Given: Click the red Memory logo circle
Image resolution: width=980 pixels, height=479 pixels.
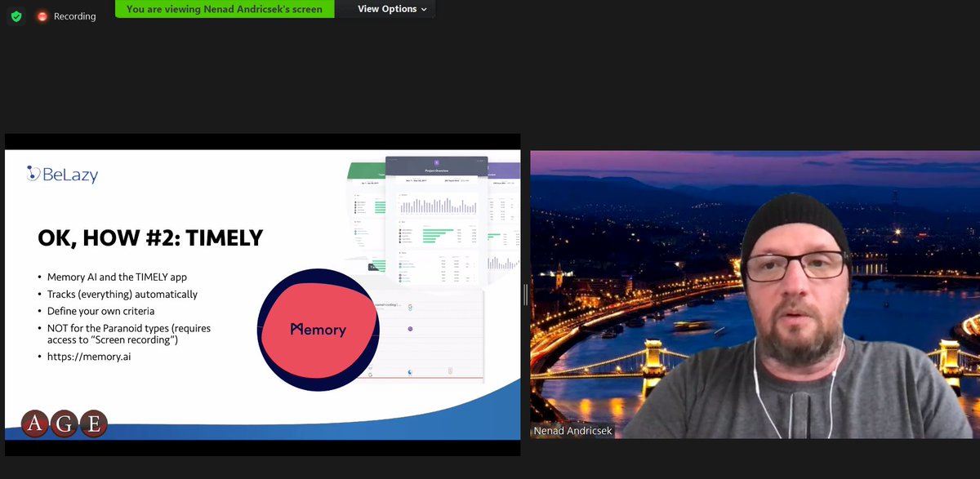Looking at the screenshot, I should [317, 329].
